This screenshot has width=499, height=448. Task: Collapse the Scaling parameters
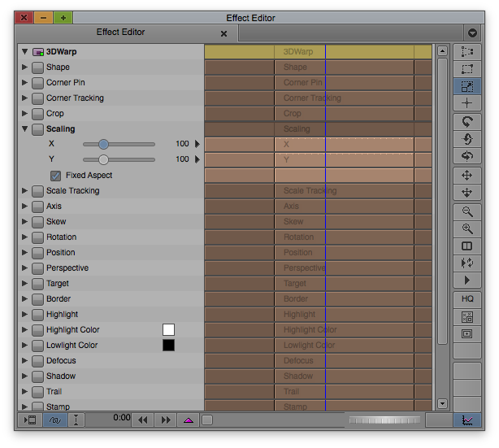pos(25,128)
